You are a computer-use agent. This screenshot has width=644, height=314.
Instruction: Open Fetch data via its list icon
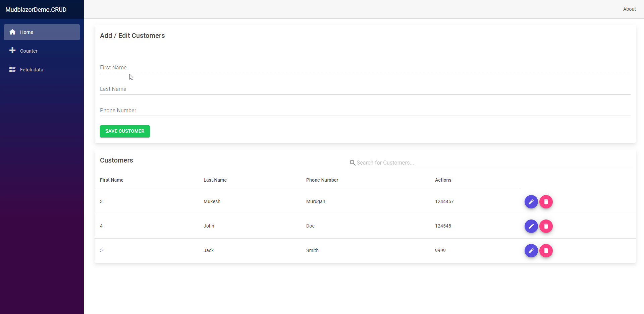coord(12,69)
